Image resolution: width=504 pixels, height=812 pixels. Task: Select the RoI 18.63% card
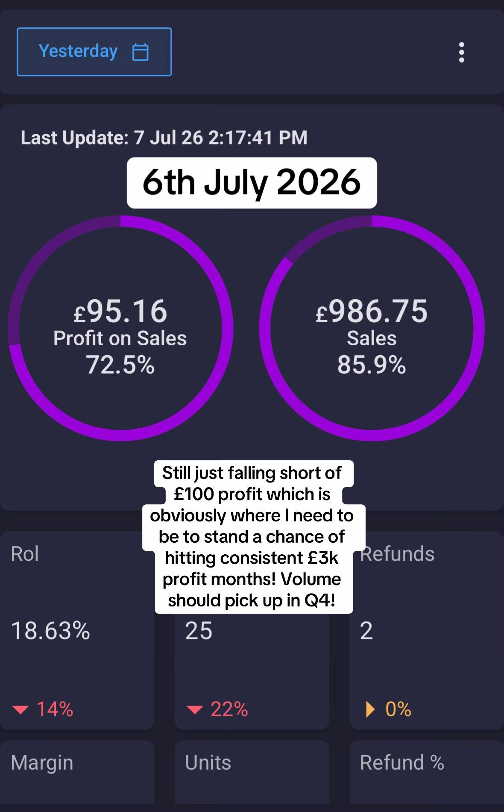coord(77,630)
